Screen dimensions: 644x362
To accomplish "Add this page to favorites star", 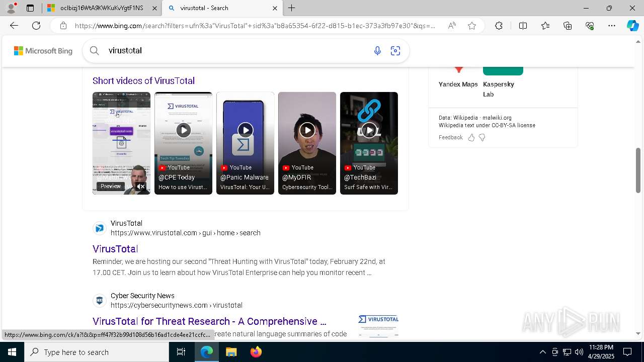I will click(x=472, y=26).
